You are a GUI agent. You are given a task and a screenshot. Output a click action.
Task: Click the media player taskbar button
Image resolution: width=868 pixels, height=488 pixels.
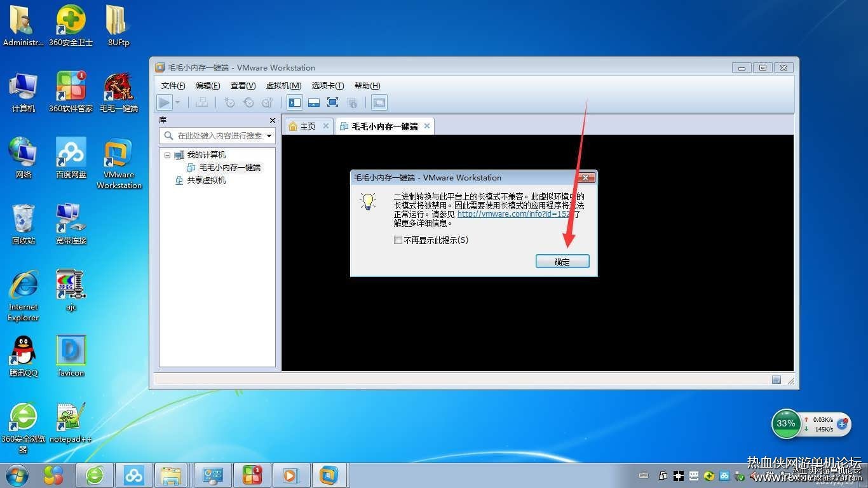click(290, 475)
